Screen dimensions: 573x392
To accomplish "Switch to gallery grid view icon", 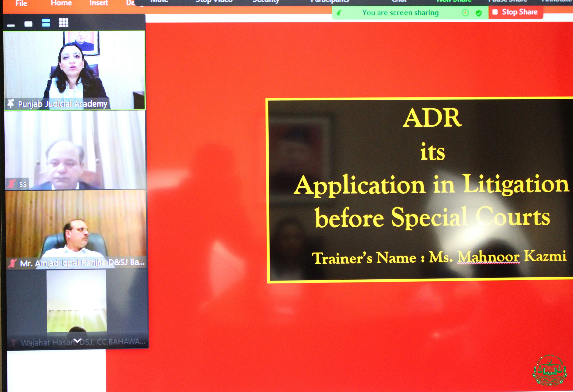I will coord(64,23).
